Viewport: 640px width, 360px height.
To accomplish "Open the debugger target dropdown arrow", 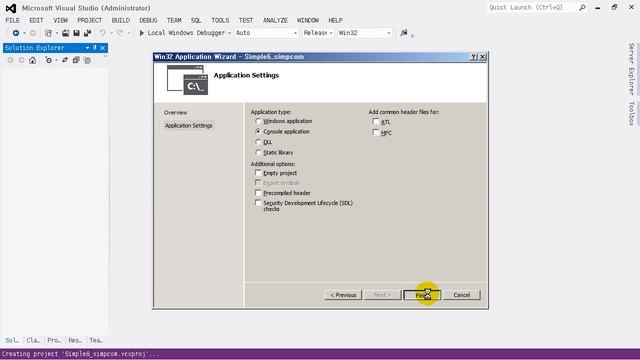I will 229,33.
